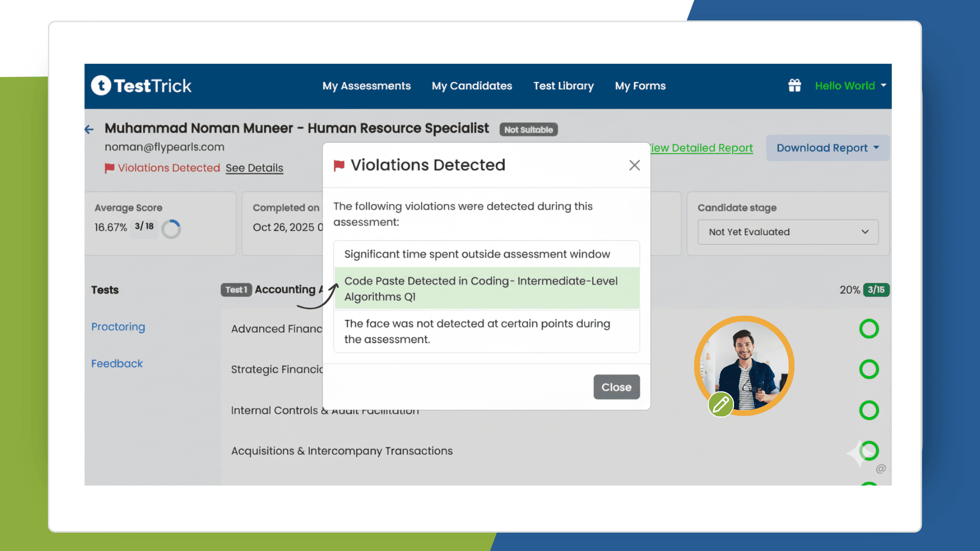Expand the Candidate stage dropdown
This screenshot has height=551, width=980.
(788, 232)
